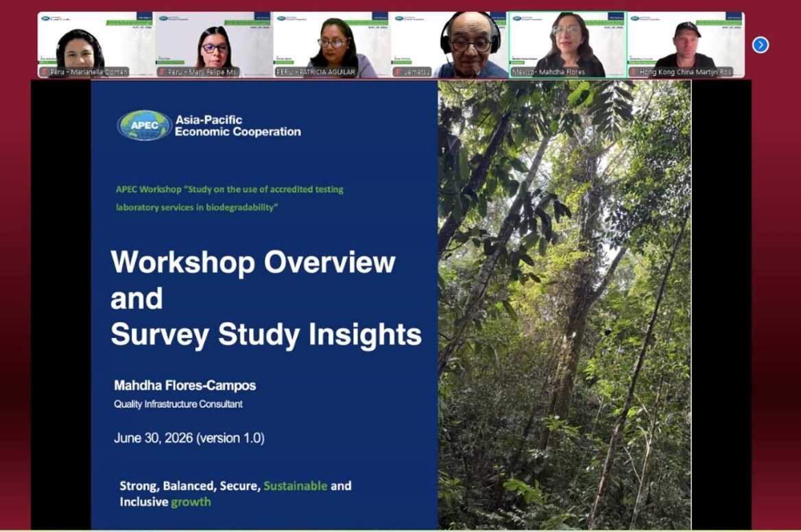Select Hong Kong China Martijn video thumbnail

(x=686, y=45)
